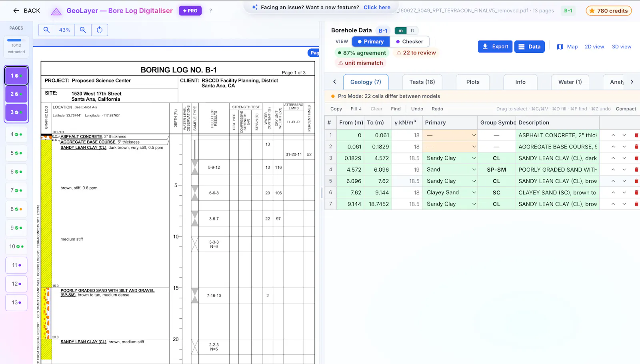The width and height of the screenshot is (640, 364).
Task: Select page 13 thumbnail
Action: click(16, 302)
